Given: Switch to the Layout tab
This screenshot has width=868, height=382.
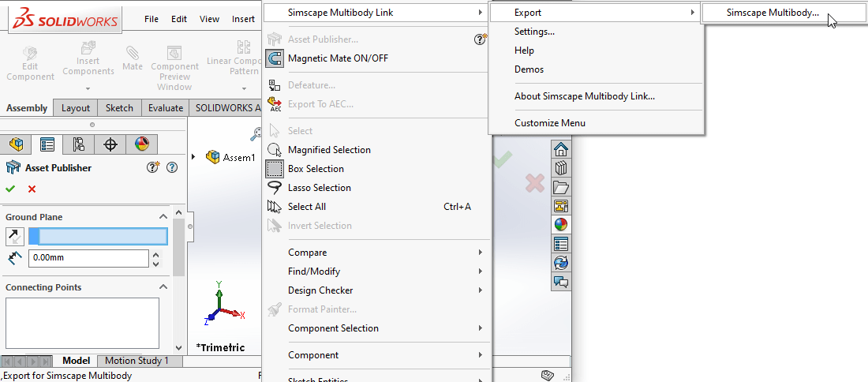Looking at the screenshot, I should tap(76, 108).
